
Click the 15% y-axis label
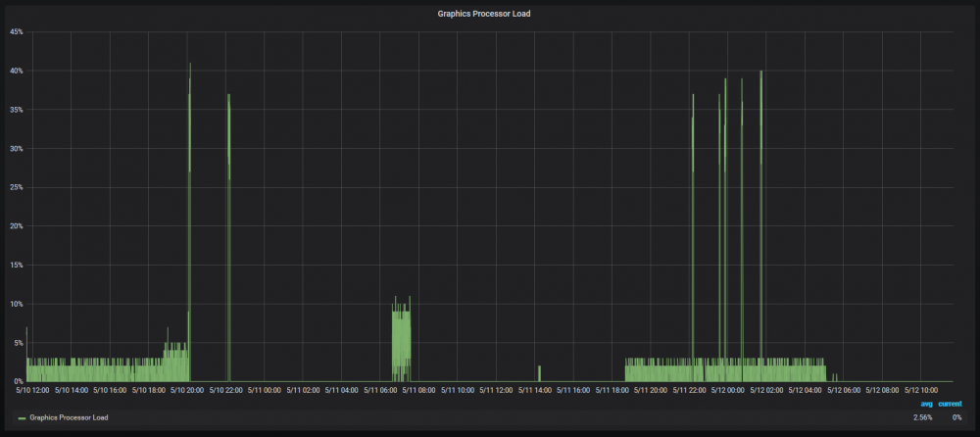(17, 266)
